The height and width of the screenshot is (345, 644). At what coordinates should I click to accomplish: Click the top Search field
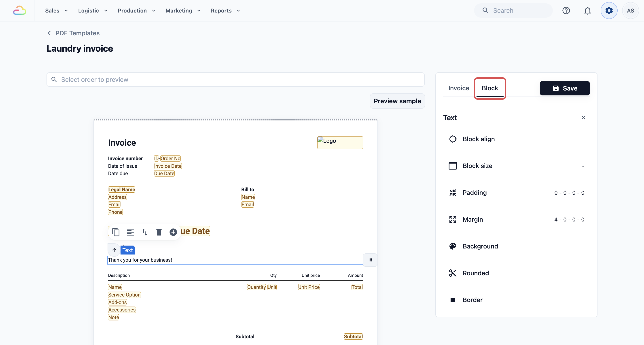pos(513,11)
